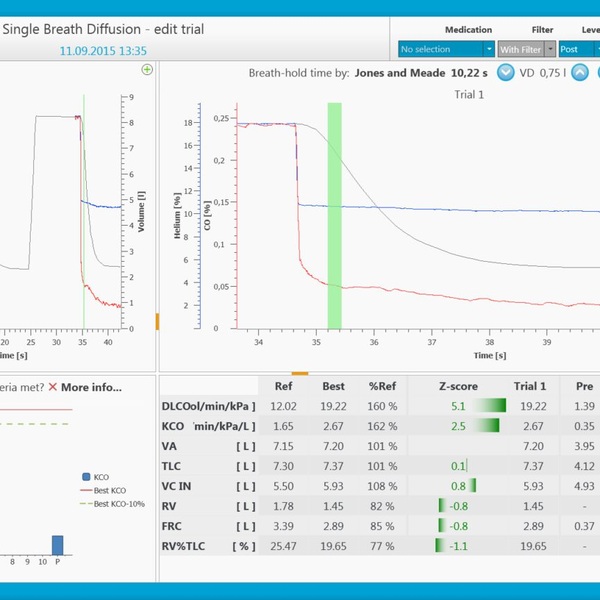Viewport: 600px width, 600px height.
Task: Click the Z-score column header
Action: [x=458, y=386]
